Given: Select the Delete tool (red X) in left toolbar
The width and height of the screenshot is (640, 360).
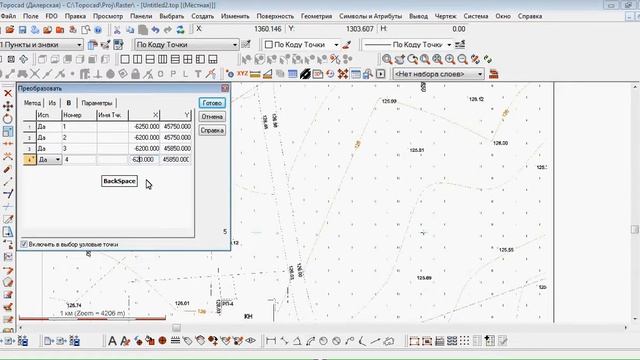Looking at the screenshot, I should (x=8, y=93).
